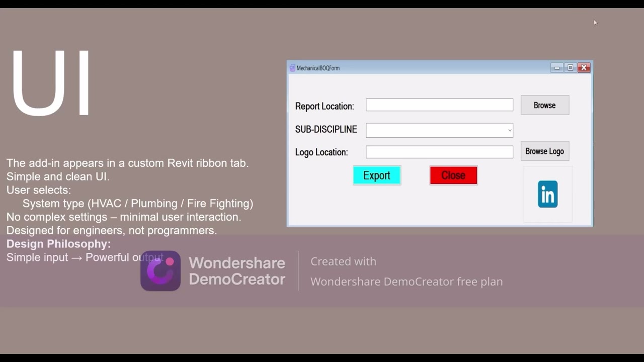Click the LinkedIn icon in the form
Image resolution: width=644 pixels, height=362 pixels.
pyautogui.click(x=547, y=194)
